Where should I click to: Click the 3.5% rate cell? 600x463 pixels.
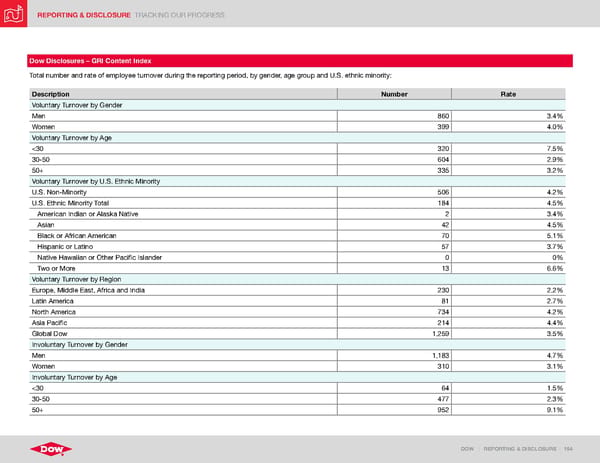tap(509, 334)
